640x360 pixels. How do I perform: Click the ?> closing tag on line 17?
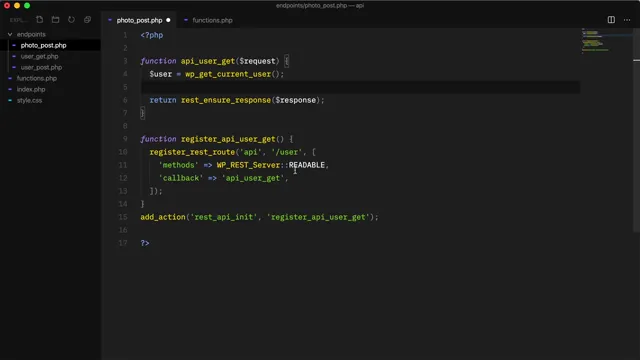[145, 243]
